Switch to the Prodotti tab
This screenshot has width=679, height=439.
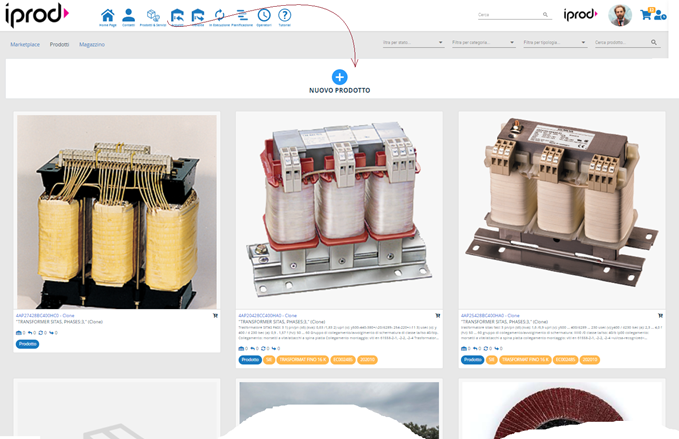point(59,45)
